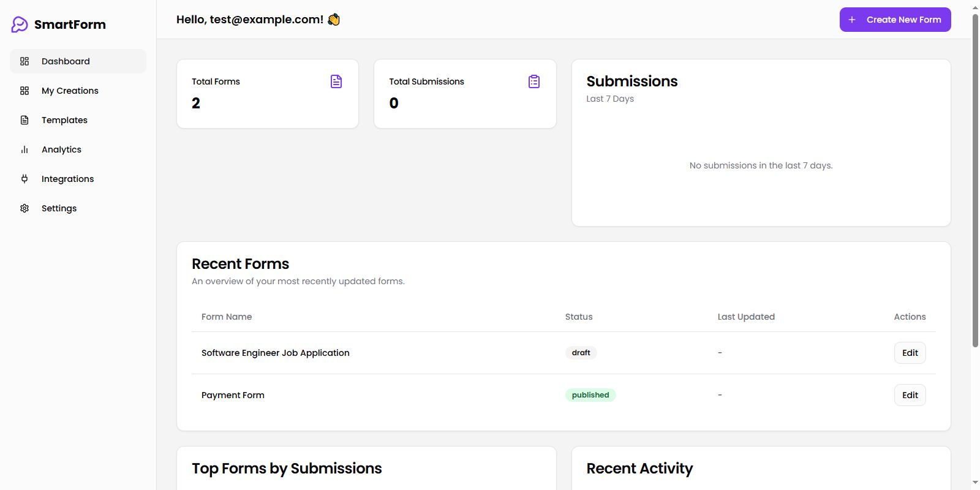Image resolution: width=980 pixels, height=490 pixels.
Task: Click the published status badge
Action: (590, 395)
